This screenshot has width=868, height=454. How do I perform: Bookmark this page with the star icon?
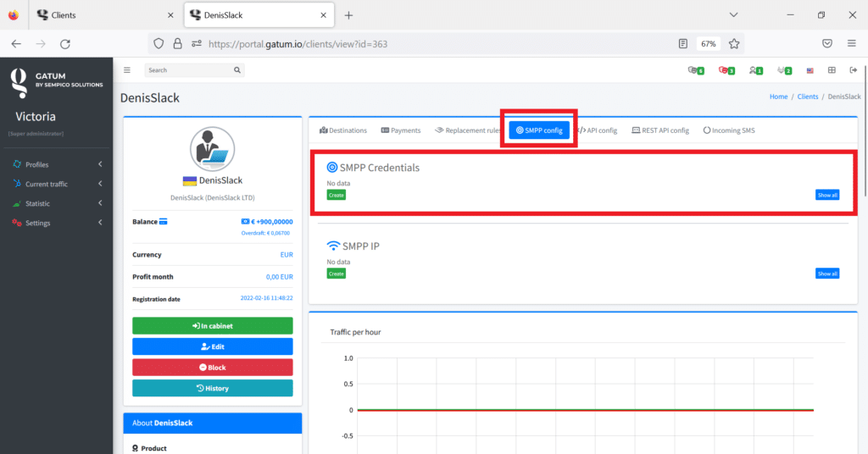[x=734, y=44]
